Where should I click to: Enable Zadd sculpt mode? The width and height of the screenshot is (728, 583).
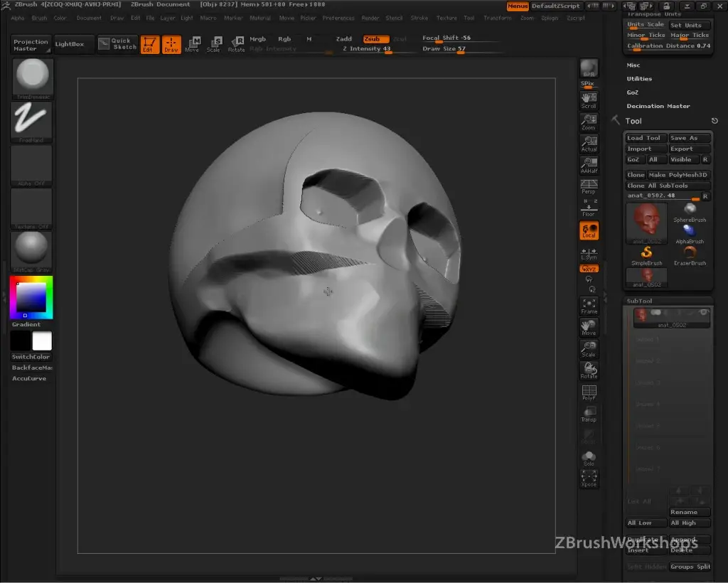pyautogui.click(x=344, y=39)
